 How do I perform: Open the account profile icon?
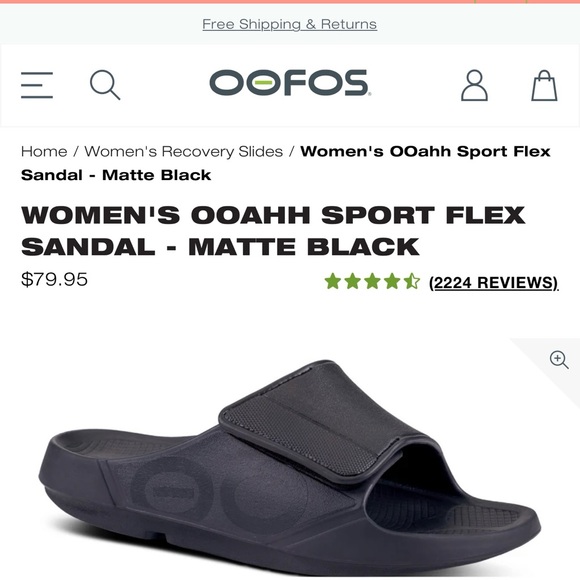[x=474, y=85]
